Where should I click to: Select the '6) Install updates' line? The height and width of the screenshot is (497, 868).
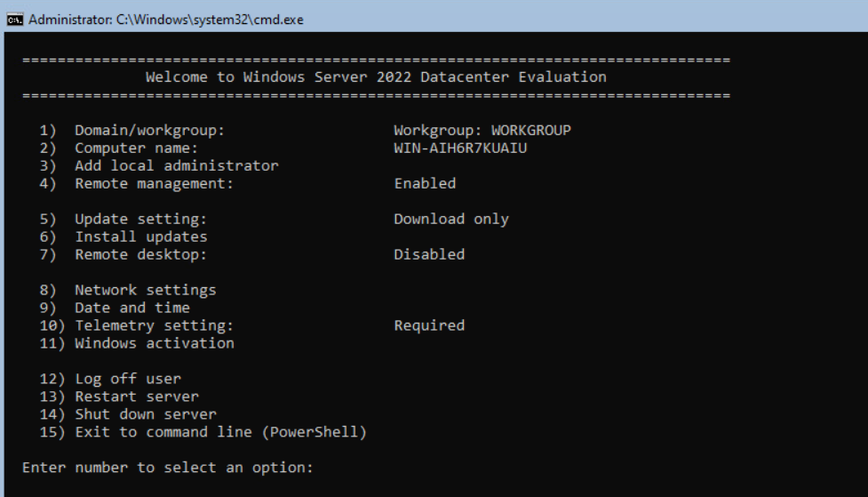click(123, 237)
